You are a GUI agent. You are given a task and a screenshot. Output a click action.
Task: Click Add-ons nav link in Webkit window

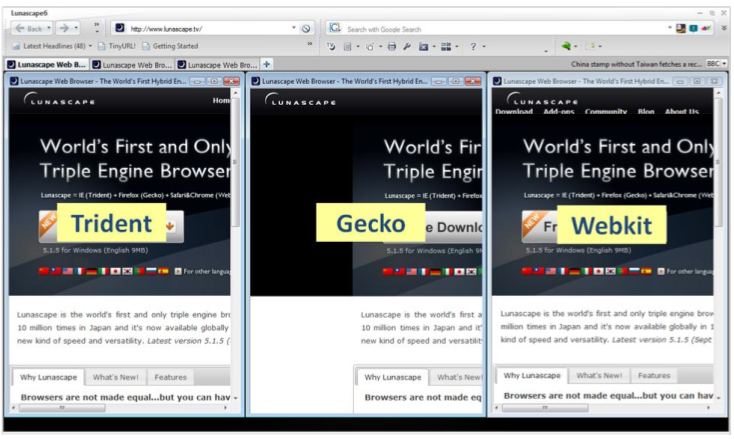click(558, 111)
